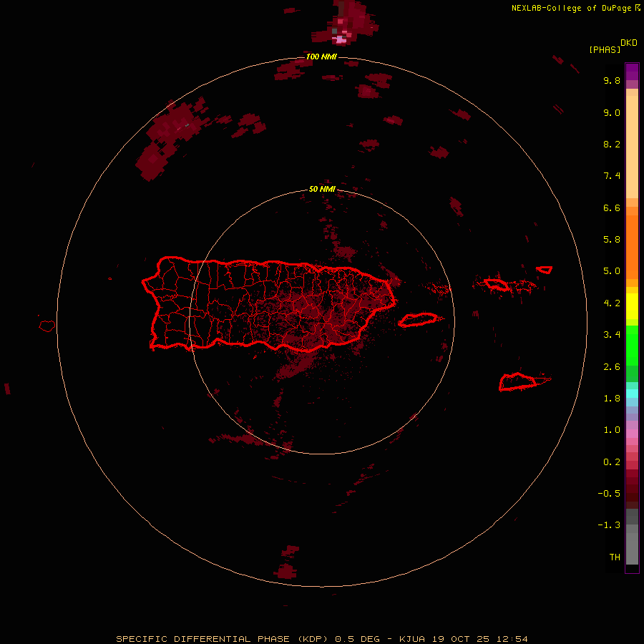Click the -1.3 value on color scale
644x644 pixels.
(x=609, y=525)
